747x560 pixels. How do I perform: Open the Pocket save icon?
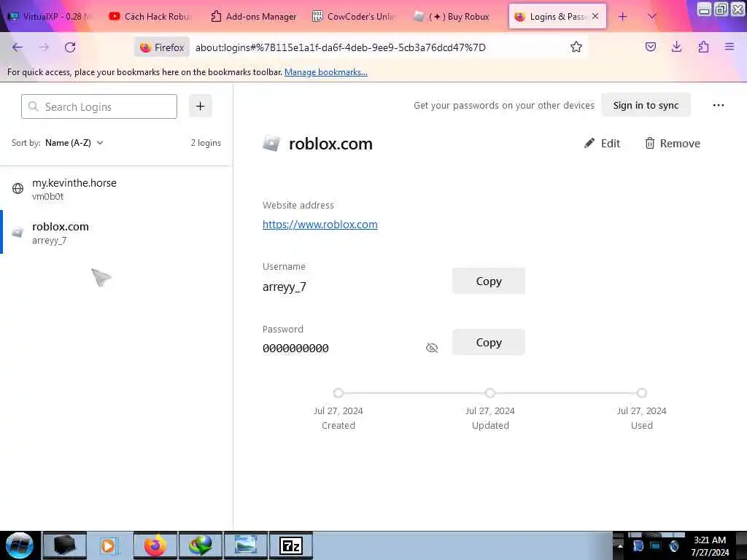pos(650,47)
